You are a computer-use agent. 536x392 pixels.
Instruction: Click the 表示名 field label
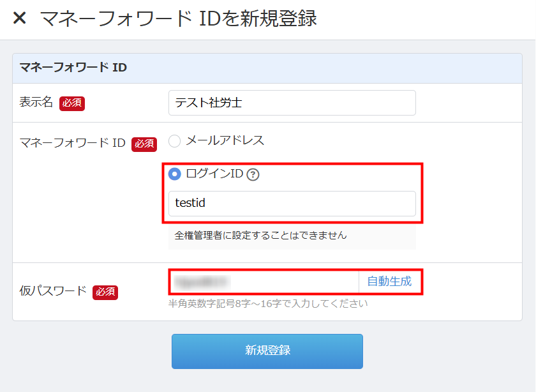point(36,102)
